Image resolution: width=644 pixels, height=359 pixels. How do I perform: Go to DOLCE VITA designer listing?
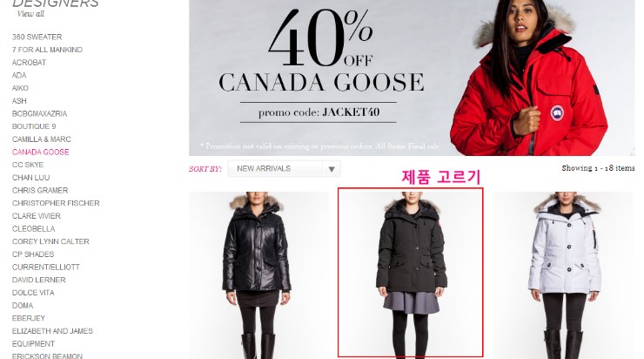pos(33,293)
